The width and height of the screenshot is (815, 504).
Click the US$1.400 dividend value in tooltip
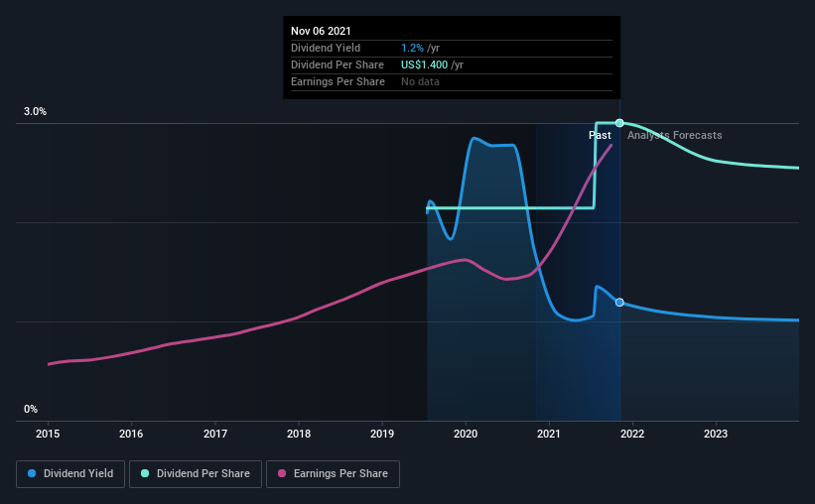(x=424, y=64)
